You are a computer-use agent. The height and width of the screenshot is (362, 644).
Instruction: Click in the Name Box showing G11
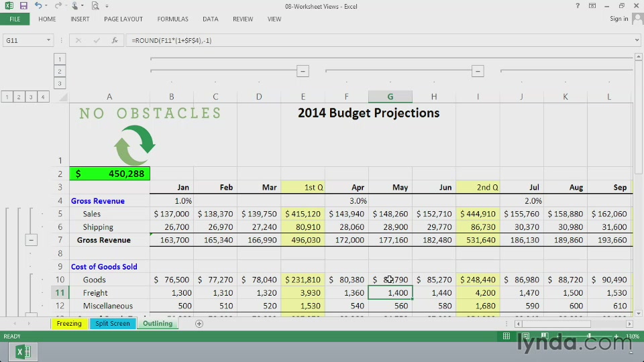23,40
